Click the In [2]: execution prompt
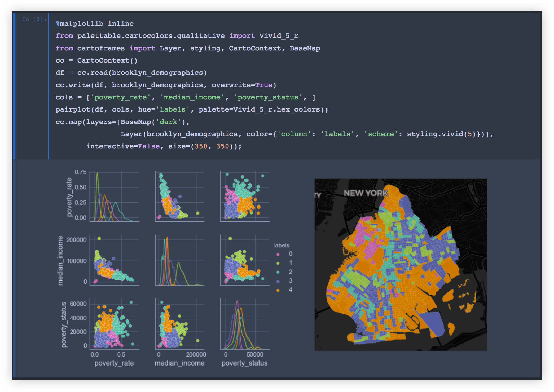The width and height of the screenshot is (554, 392). point(33,19)
